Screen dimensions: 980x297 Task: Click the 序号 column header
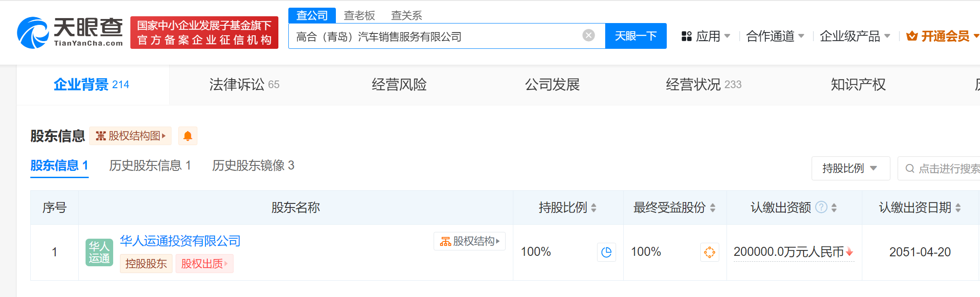(54, 207)
